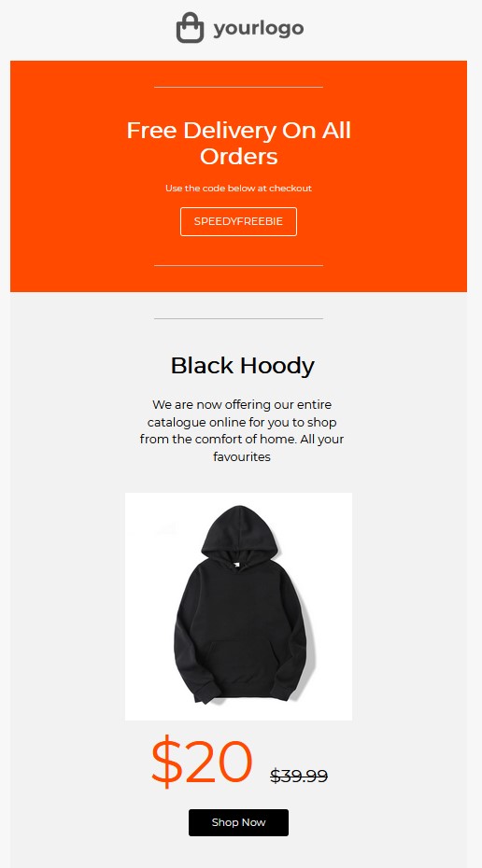The image size is (482, 868).
Task: Click "Use the code below at checkout" text
Action: click(x=238, y=189)
